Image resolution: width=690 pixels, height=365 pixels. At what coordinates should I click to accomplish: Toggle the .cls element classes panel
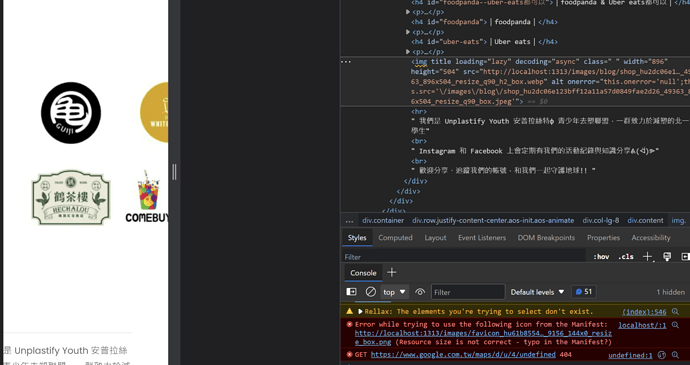tap(626, 257)
